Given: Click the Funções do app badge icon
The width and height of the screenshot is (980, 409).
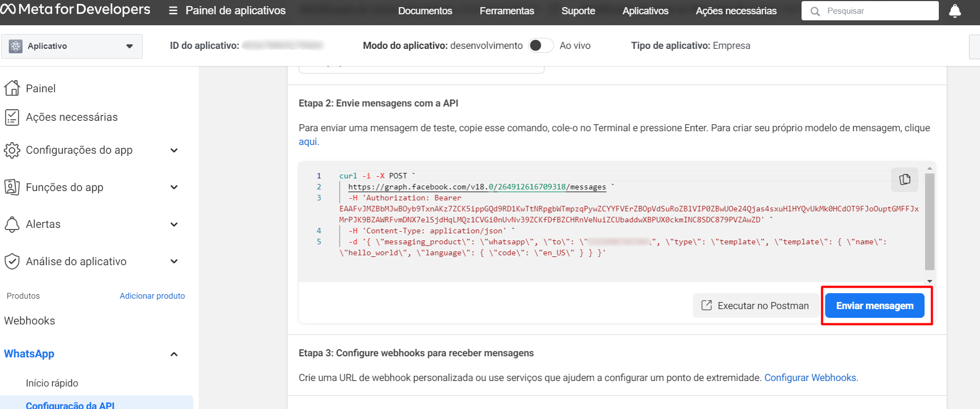Looking at the screenshot, I should (x=12, y=187).
